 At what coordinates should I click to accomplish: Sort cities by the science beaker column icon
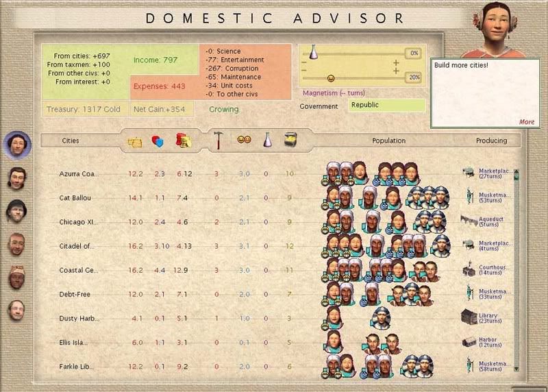267,139
